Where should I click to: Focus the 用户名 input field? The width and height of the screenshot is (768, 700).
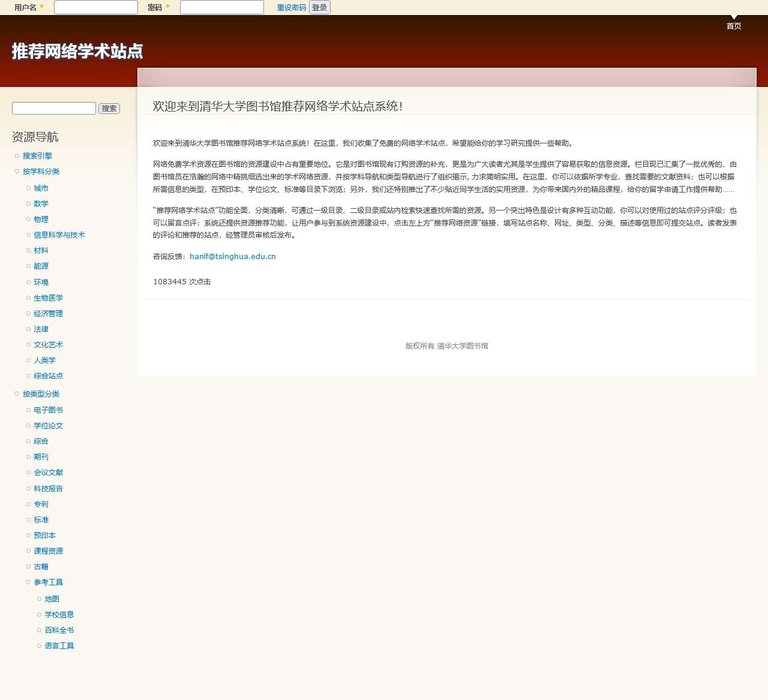(96, 7)
